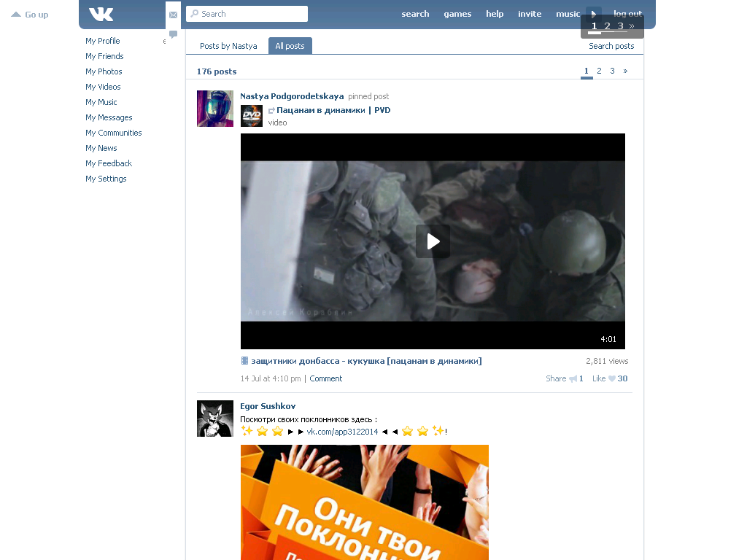The width and height of the screenshot is (747, 560).
Task: Open music in the top navigation
Action: click(x=568, y=14)
